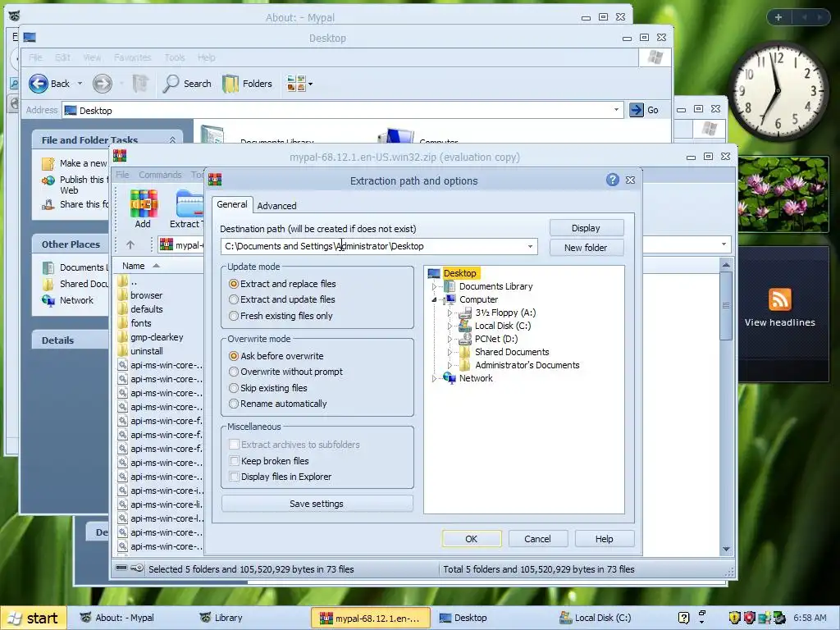Click the Cancel button in extraction dialog
The height and width of the screenshot is (630, 840).
tap(537, 539)
